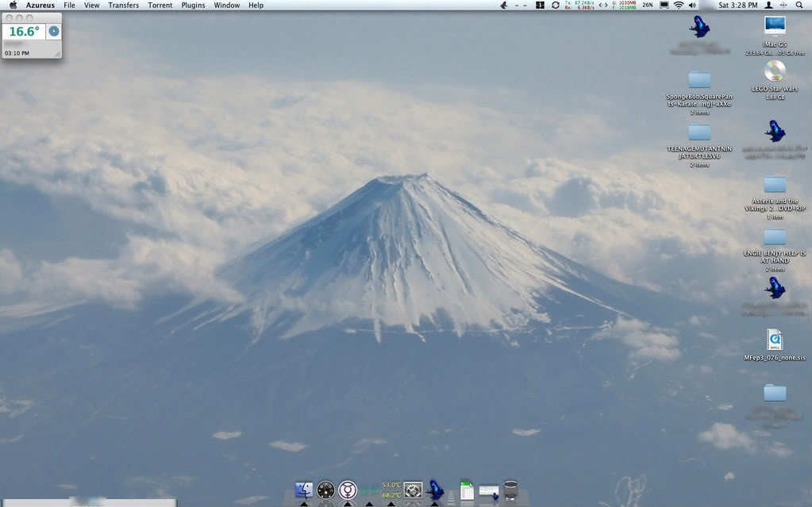Open the Azureus application menu
Image resolution: width=812 pixels, height=507 pixels.
40,6
